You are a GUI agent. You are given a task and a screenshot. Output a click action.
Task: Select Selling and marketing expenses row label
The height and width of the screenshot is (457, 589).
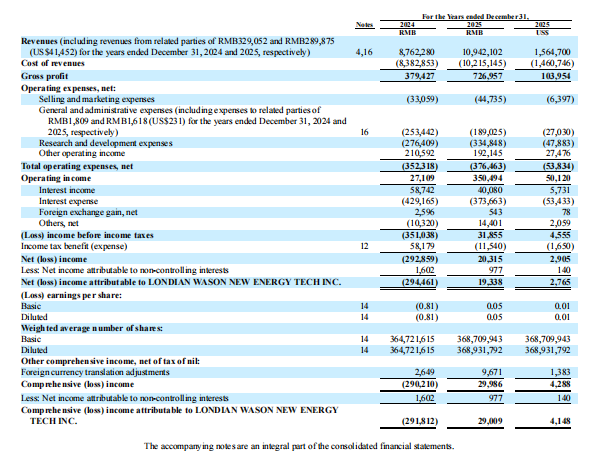pos(97,99)
